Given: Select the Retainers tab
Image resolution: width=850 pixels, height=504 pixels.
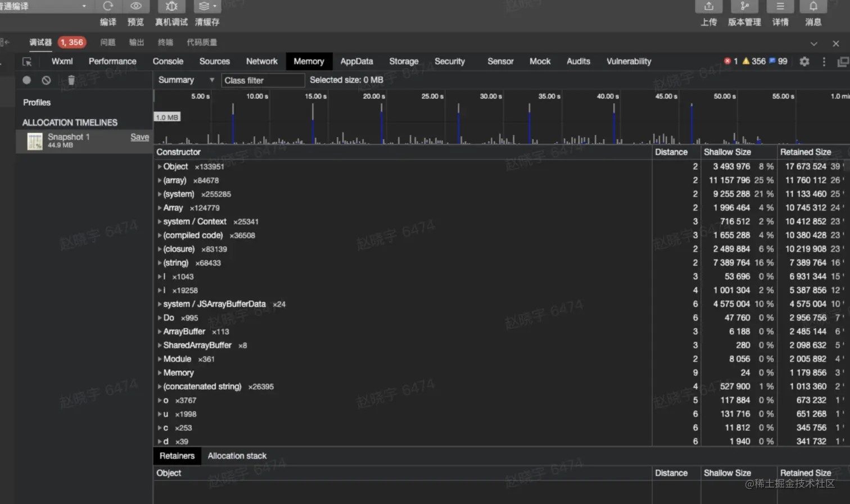Looking at the screenshot, I should 177,456.
